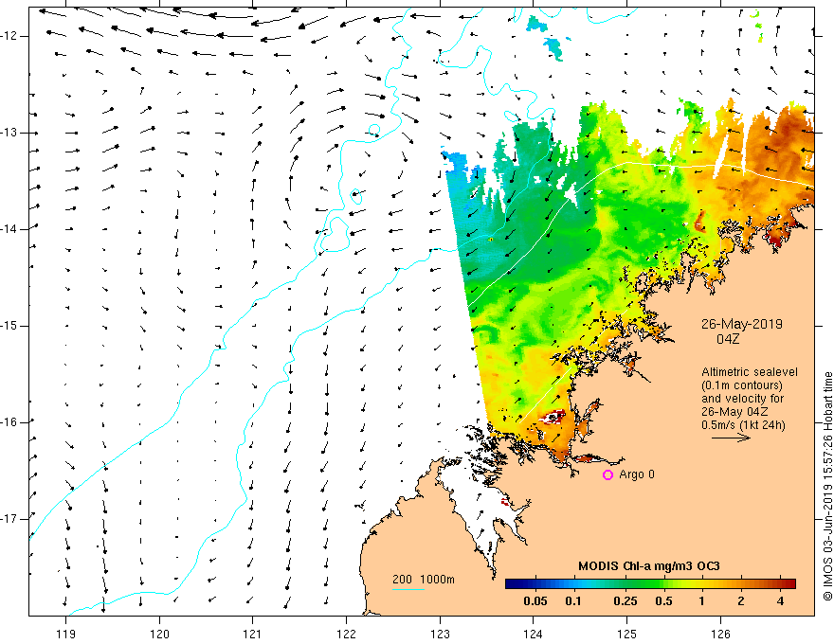Click the longitude label '122'

(346, 634)
